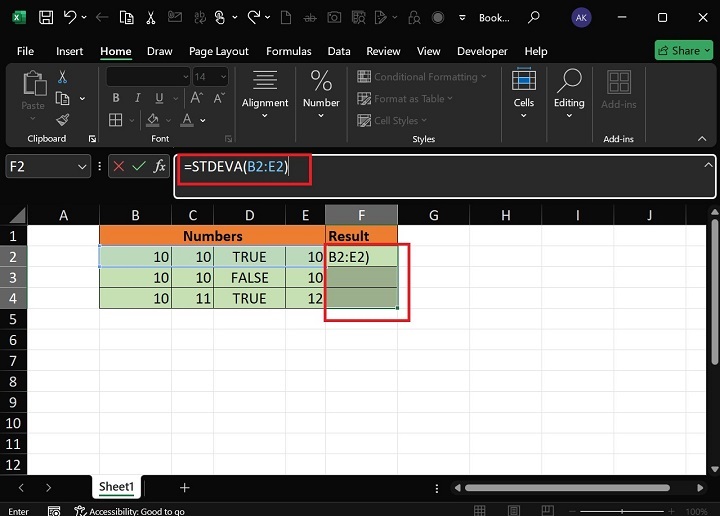Toggle Bold formatting
The image size is (720, 516).
pyautogui.click(x=116, y=97)
